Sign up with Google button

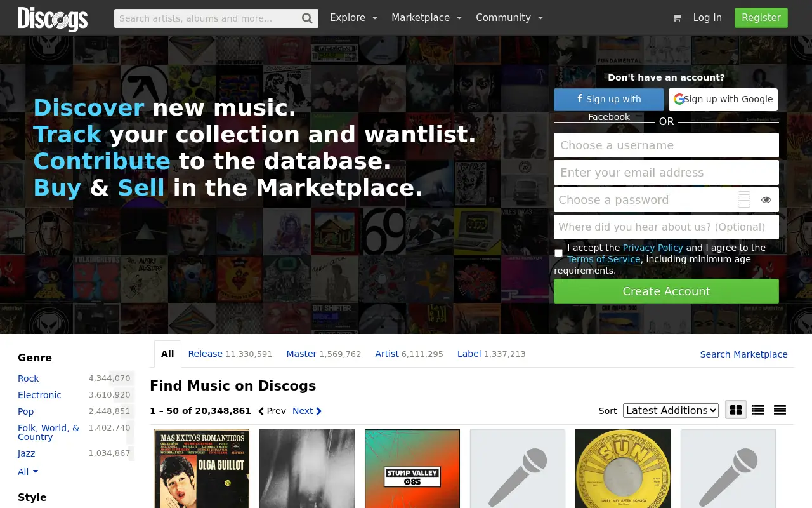pos(723,100)
